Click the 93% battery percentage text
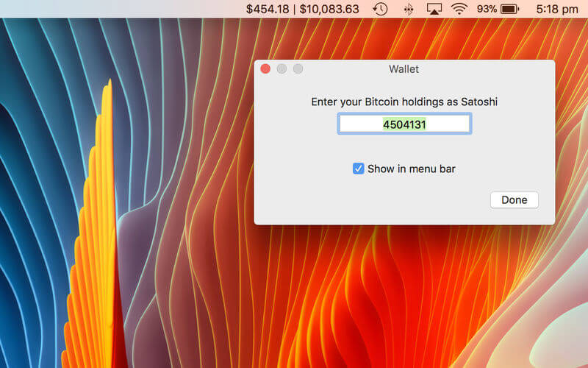Image resolution: width=588 pixels, height=368 pixels. [x=487, y=9]
